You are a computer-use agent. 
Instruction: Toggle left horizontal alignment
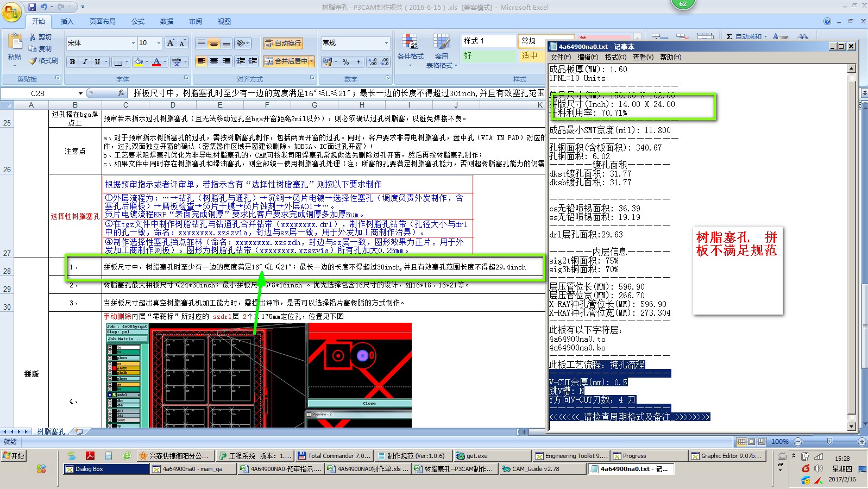point(202,61)
